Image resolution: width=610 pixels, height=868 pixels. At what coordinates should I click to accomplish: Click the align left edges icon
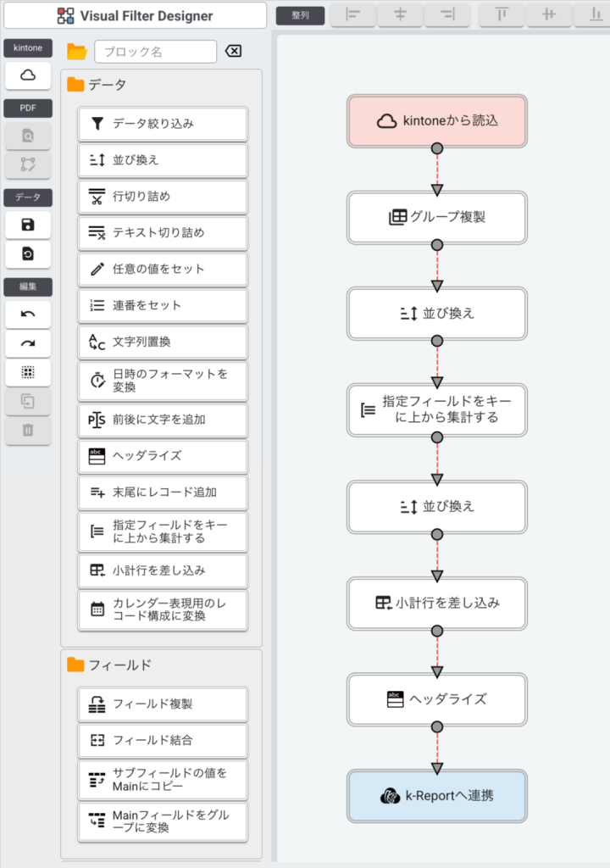tap(352, 14)
